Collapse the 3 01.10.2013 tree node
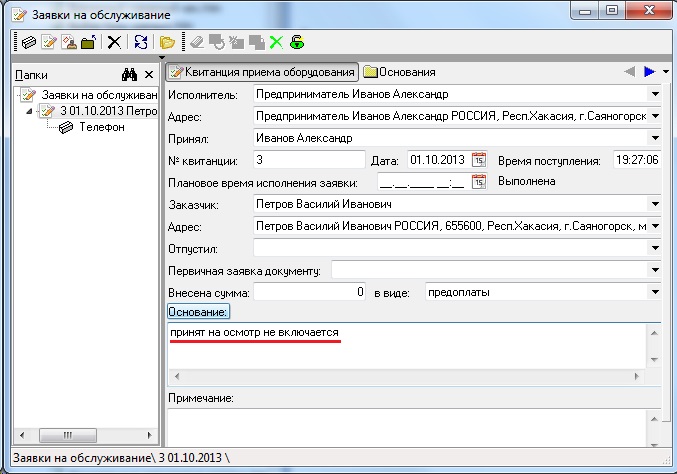 (x=29, y=111)
